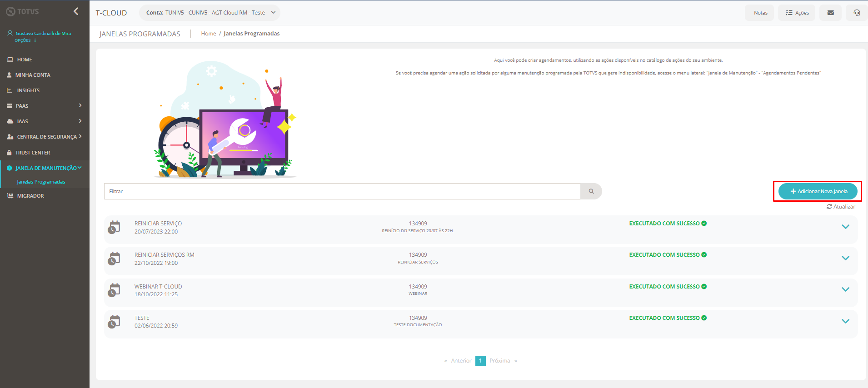This screenshot has width=868, height=388.
Task: Click the schedule icon for Reiniciar Serviço row
Action: point(114,227)
